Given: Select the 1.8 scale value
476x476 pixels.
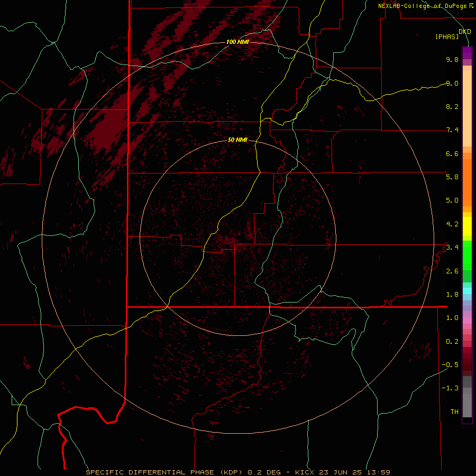Looking at the screenshot, I should coord(452,295).
